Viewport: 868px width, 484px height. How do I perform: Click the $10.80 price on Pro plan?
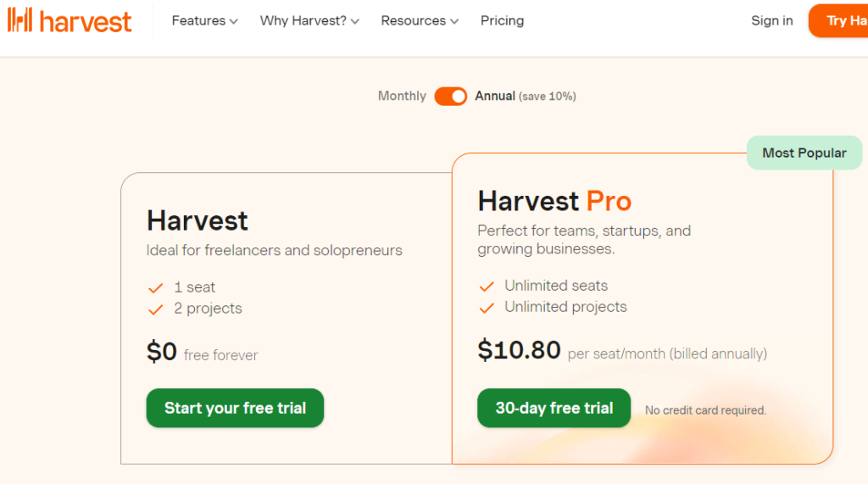point(519,350)
